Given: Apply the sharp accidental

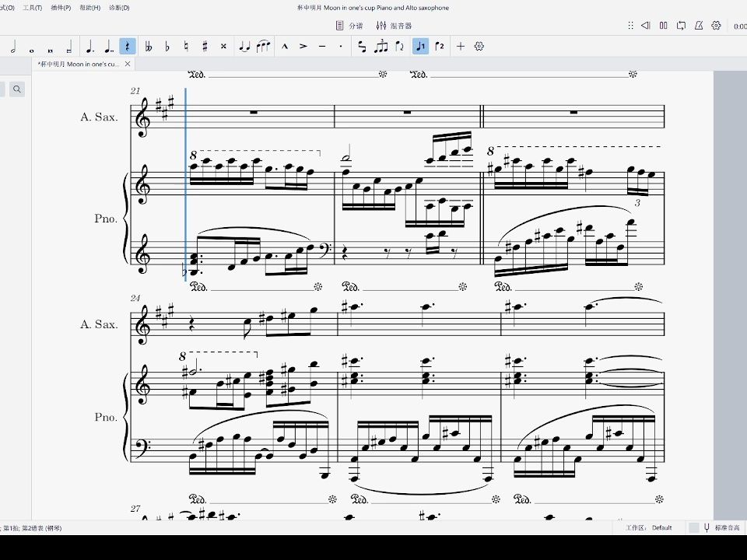Looking at the screenshot, I should (x=205, y=47).
